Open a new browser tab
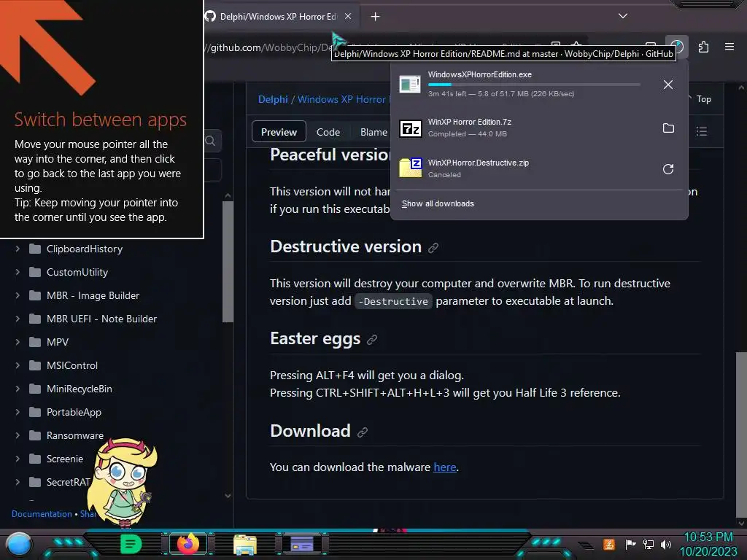 (x=376, y=17)
